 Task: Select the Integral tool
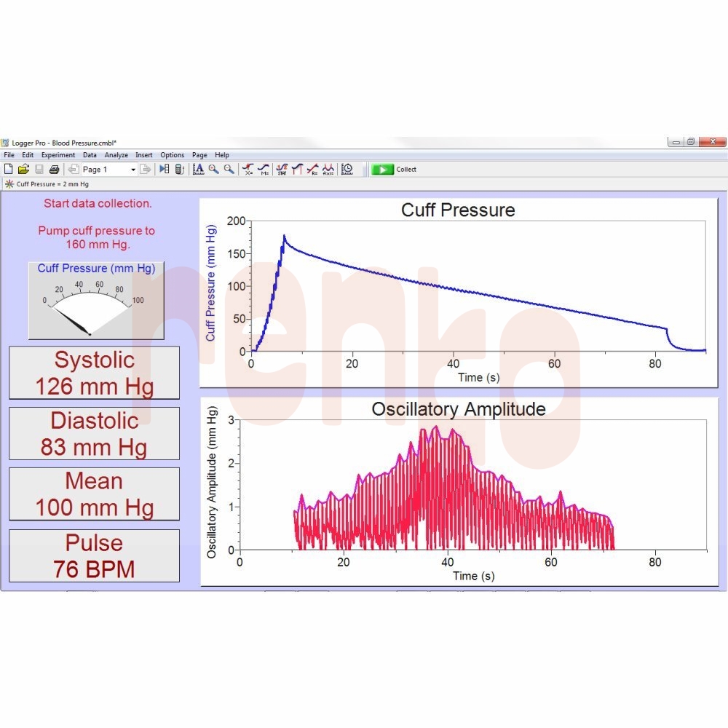coord(297,170)
